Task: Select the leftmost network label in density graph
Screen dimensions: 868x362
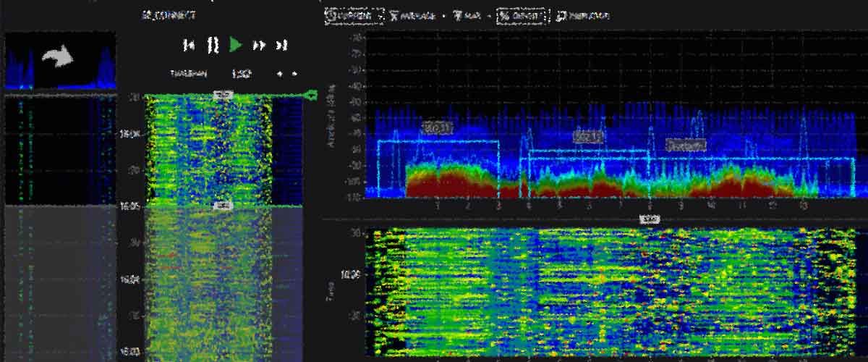Action: (436, 128)
